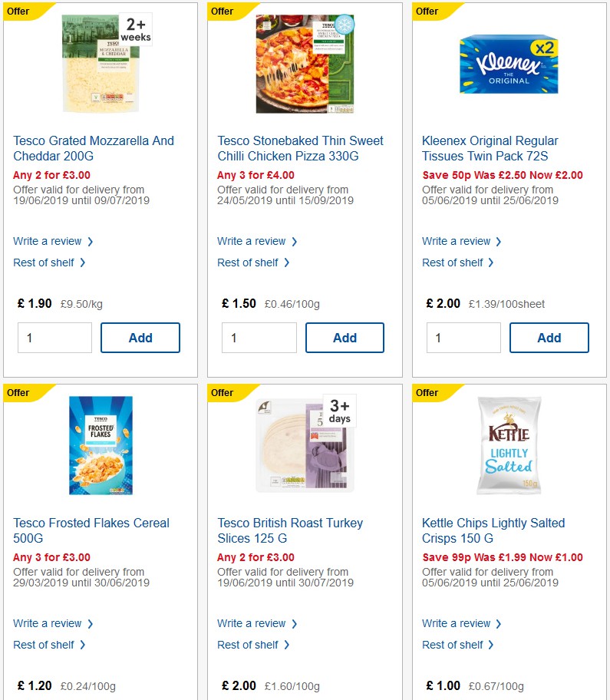The width and height of the screenshot is (610, 700).
Task: Open Write a review for the pizza
Action: pyautogui.click(x=252, y=241)
